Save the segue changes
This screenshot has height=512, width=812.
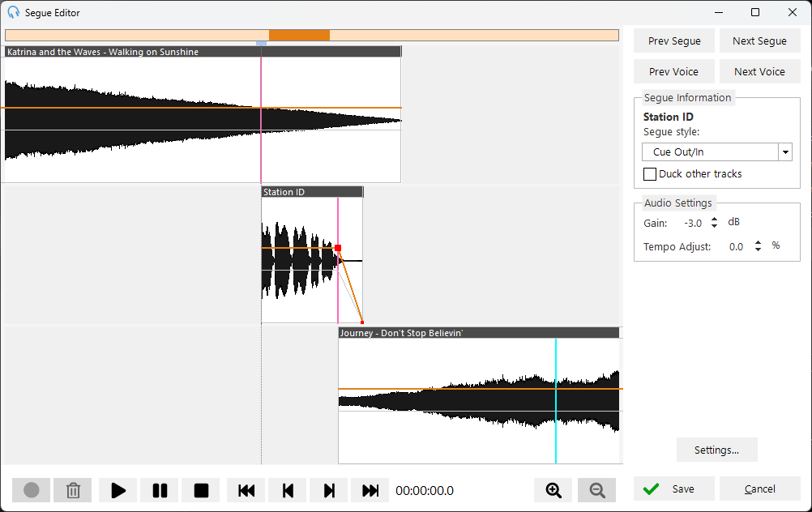[673, 489]
